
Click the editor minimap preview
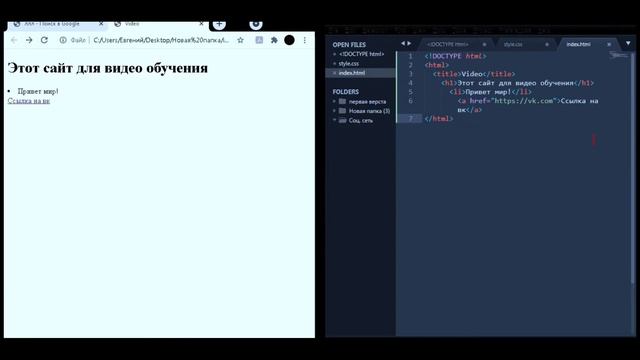point(619,56)
